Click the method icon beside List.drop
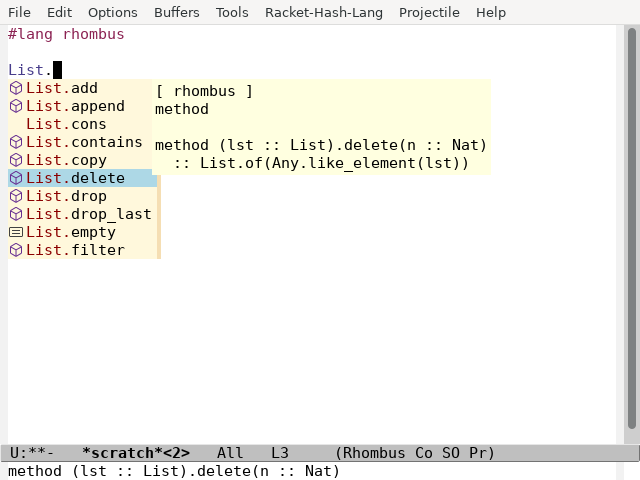Image resolution: width=640 pixels, height=480 pixels. [x=16, y=196]
